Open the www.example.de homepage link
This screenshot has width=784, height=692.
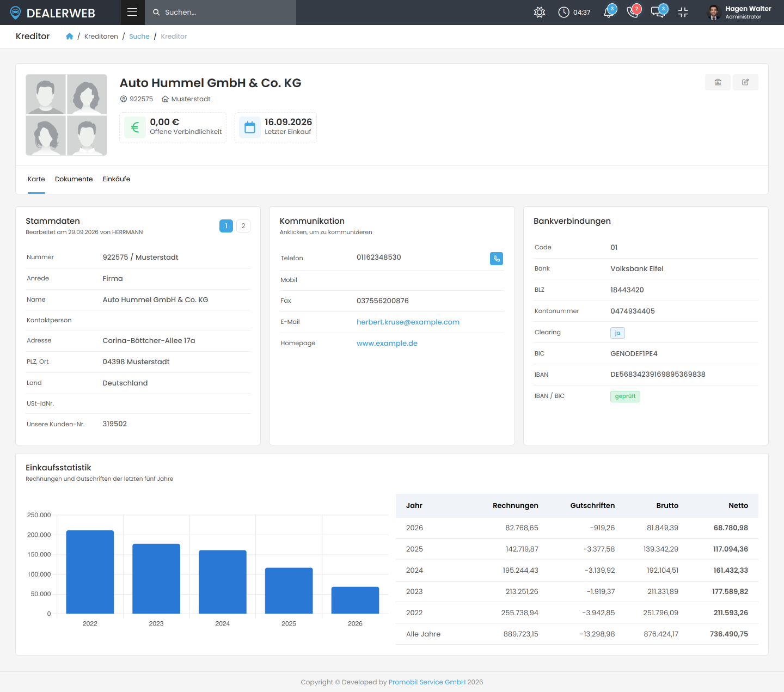[x=387, y=344]
